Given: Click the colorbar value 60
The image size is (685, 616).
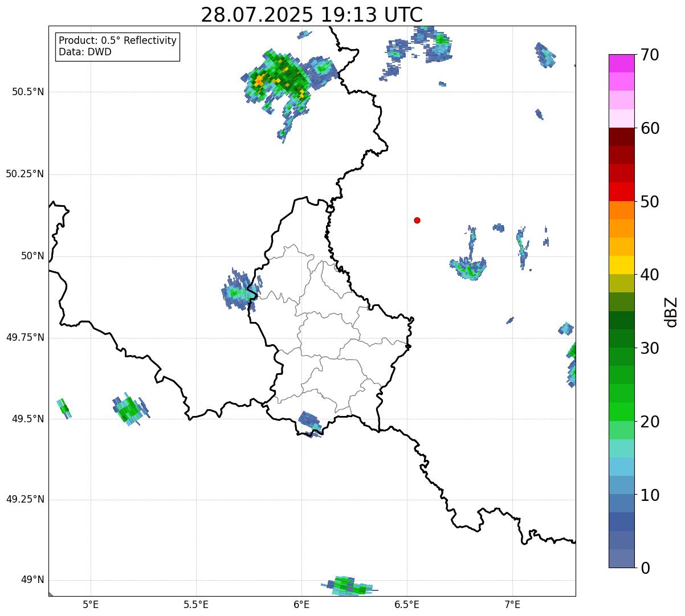Looking at the screenshot, I should point(650,128).
